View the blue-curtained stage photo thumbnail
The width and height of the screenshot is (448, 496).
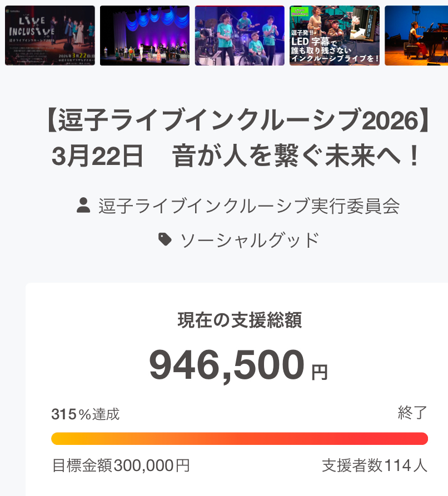(145, 36)
